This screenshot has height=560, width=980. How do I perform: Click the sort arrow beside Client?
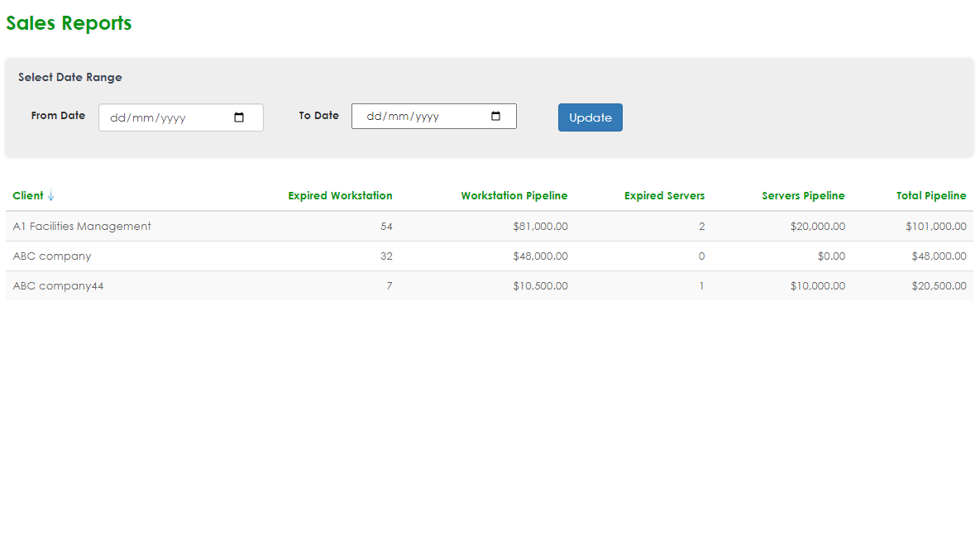pos(51,196)
